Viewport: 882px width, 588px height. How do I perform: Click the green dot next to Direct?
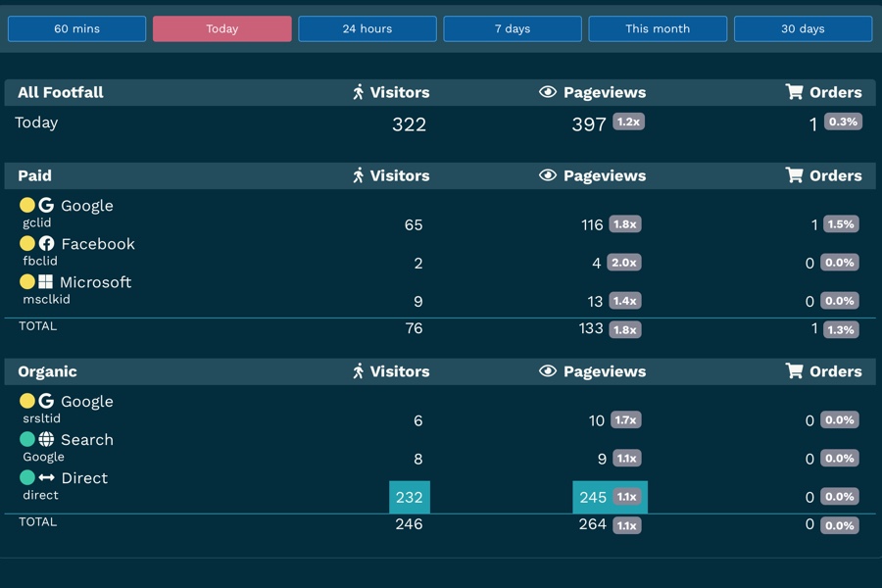tap(27, 477)
